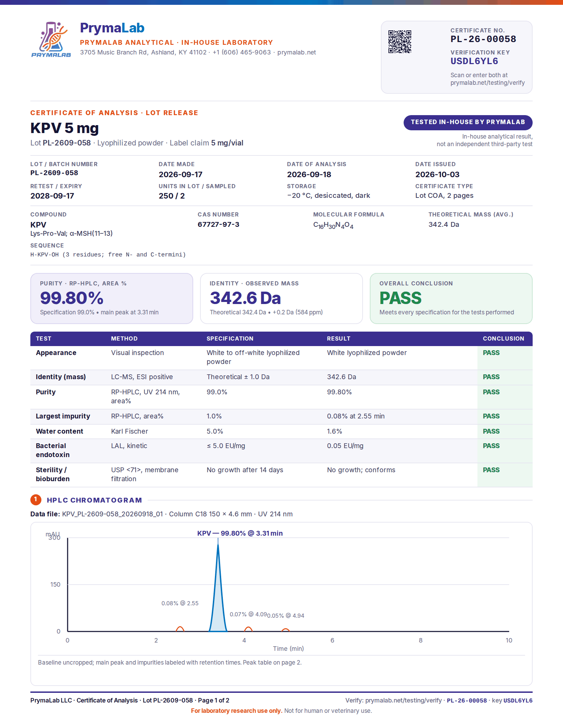Click the orange step 1 circle badge

tap(36, 499)
